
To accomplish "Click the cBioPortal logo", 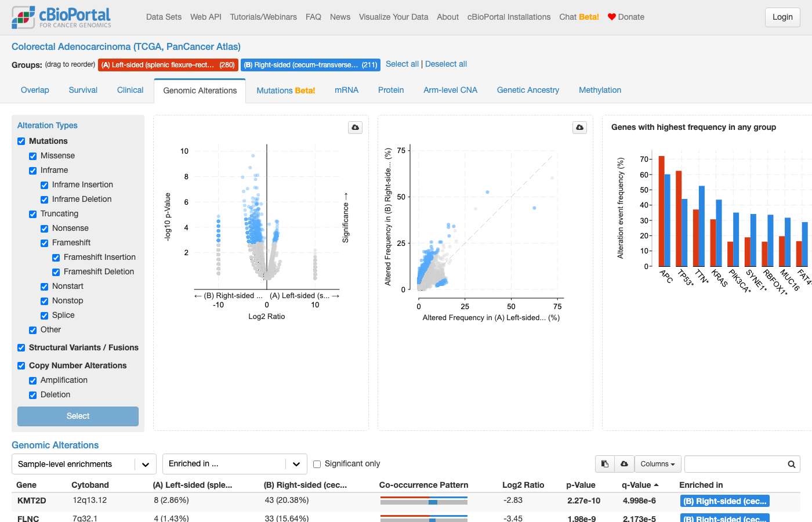I will coord(61,17).
